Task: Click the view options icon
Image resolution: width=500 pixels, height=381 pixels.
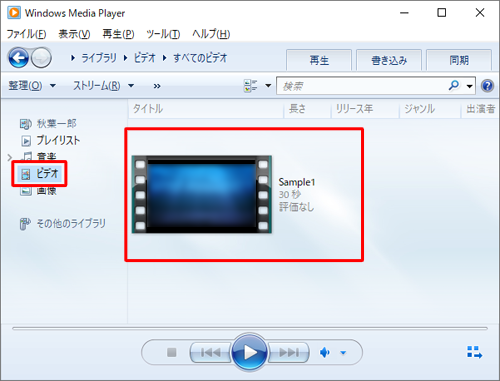Action: pos(251,86)
